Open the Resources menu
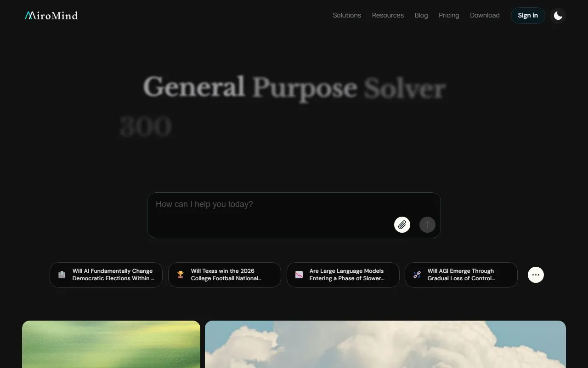Screen dimensions: 588x368 tap(388, 15)
